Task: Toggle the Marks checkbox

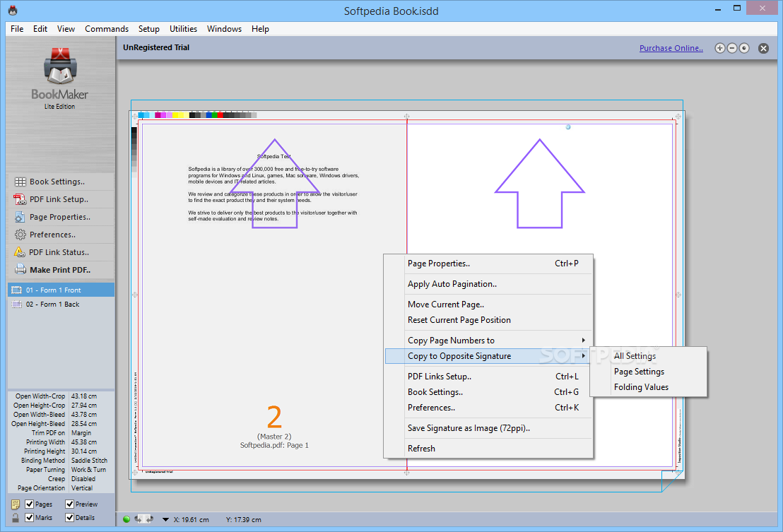Action: click(x=30, y=518)
